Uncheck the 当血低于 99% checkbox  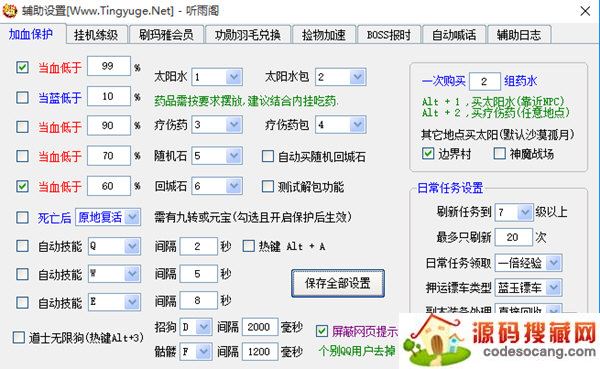22,67
